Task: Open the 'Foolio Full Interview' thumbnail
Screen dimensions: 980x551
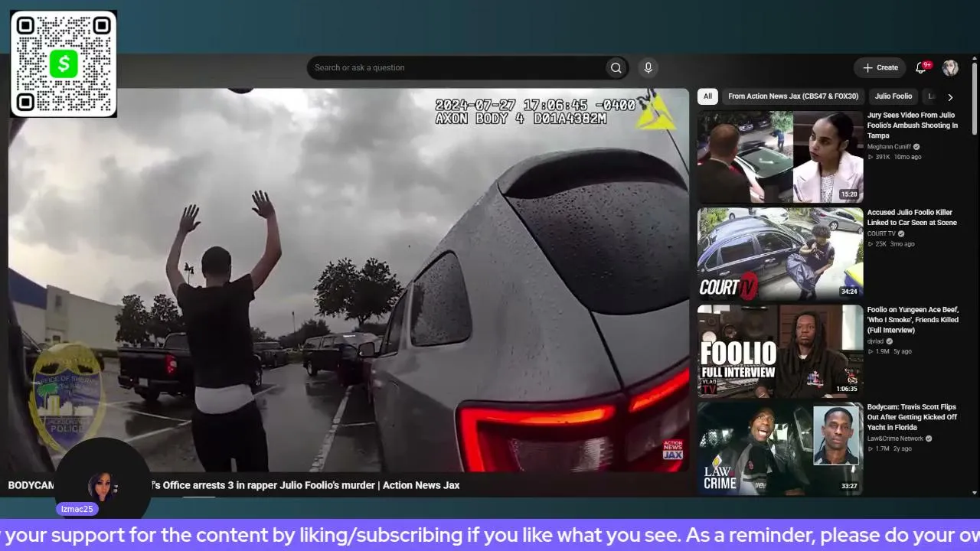Action: click(x=780, y=351)
